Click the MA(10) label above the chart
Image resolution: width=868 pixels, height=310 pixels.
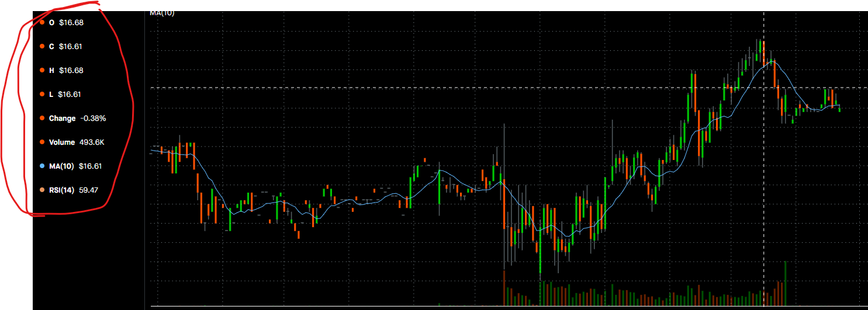click(x=161, y=13)
